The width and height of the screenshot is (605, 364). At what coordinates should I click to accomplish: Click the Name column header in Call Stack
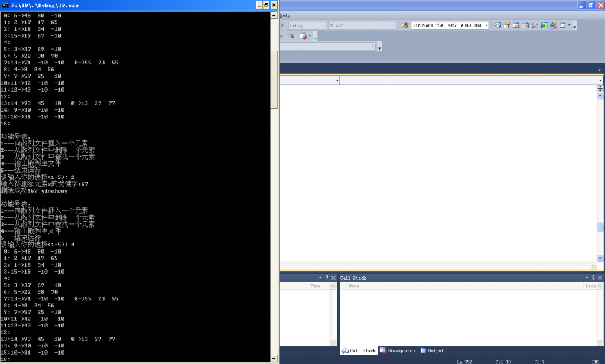(x=354, y=285)
